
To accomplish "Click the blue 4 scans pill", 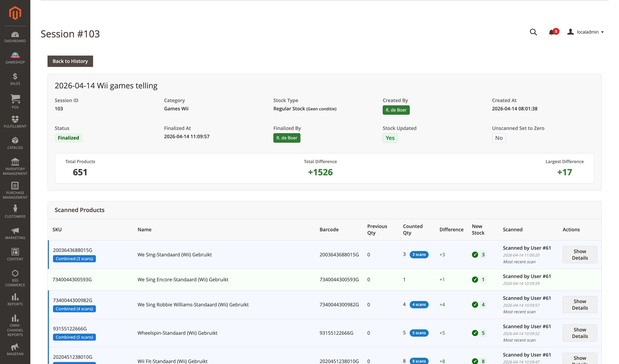I will [x=419, y=305].
